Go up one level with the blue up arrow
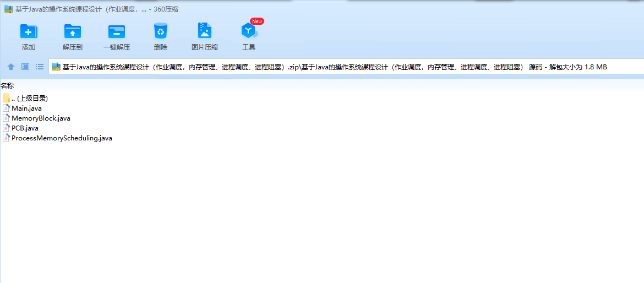644x283 pixels. (x=11, y=67)
